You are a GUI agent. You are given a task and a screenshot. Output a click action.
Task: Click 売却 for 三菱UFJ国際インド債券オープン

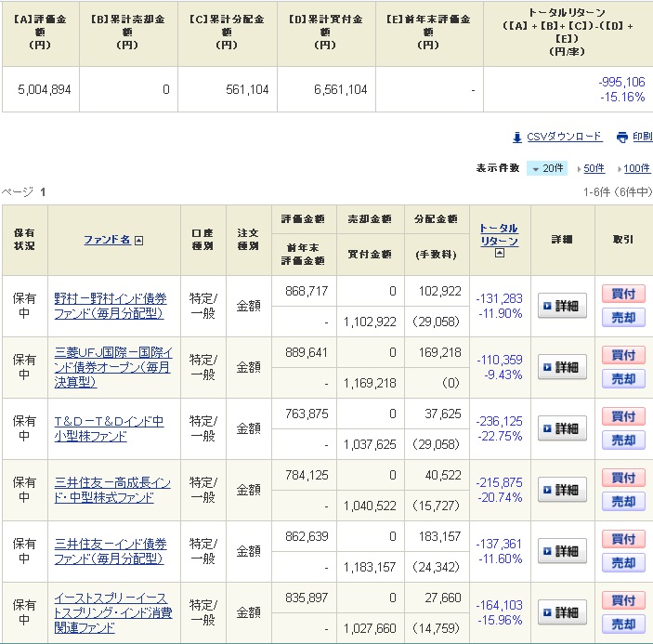click(x=623, y=379)
